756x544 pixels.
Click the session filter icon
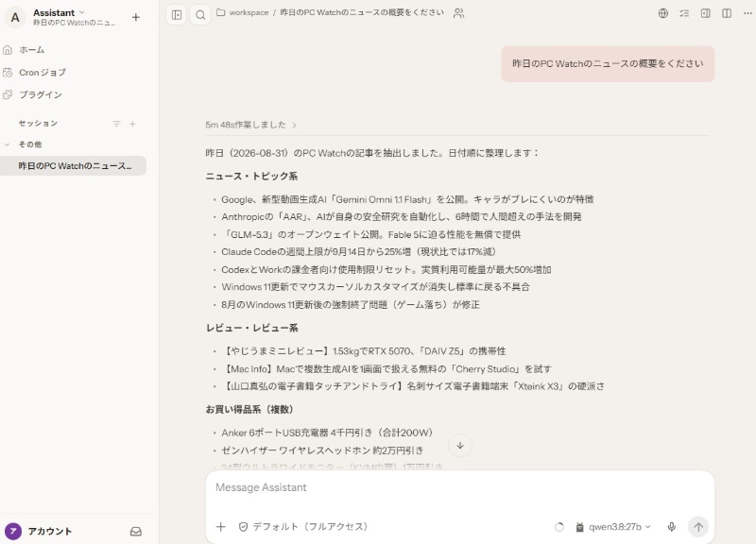[x=116, y=124]
